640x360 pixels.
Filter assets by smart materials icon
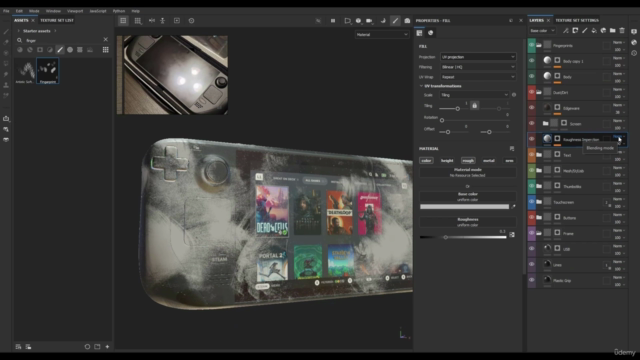[x=30, y=50]
